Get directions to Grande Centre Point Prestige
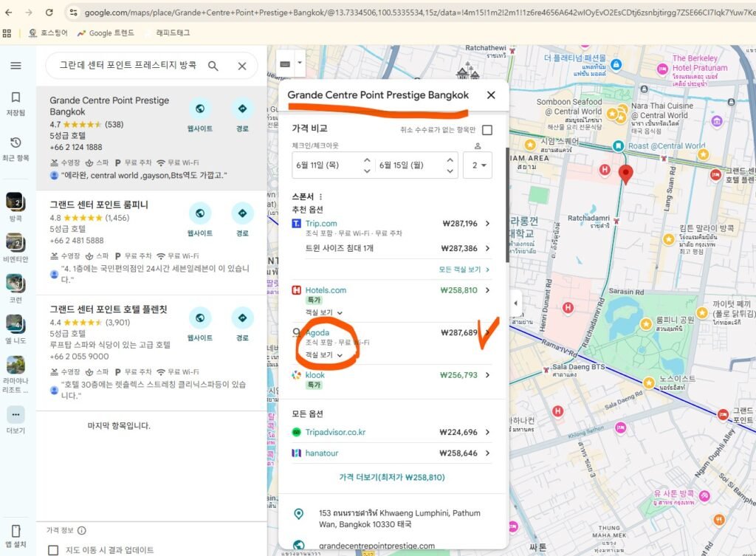Viewport: 756px width, 556px height. click(x=242, y=109)
